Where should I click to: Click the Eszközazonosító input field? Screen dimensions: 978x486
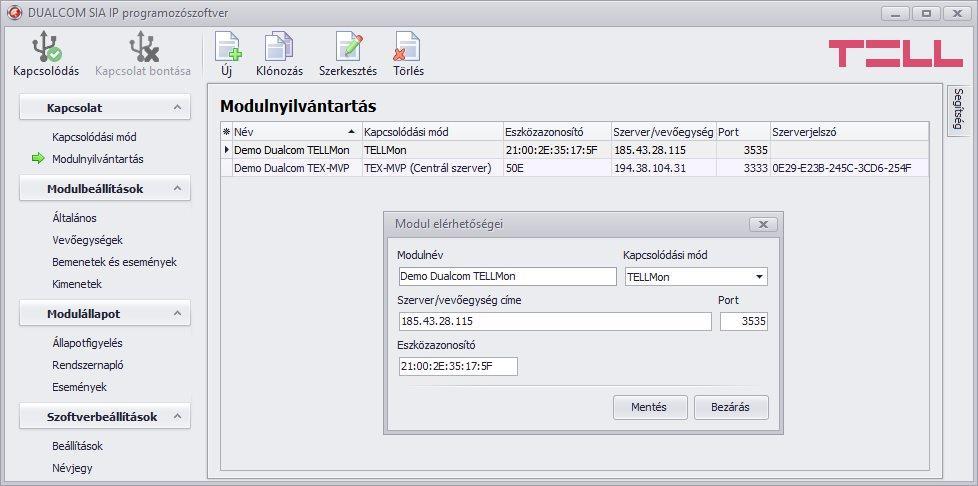pos(458,367)
